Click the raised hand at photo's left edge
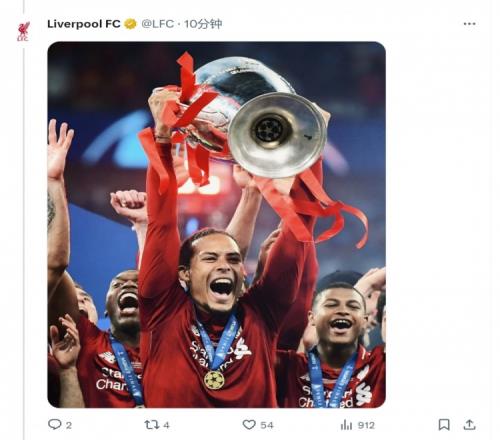The width and height of the screenshot is (500, 440). 59,148
